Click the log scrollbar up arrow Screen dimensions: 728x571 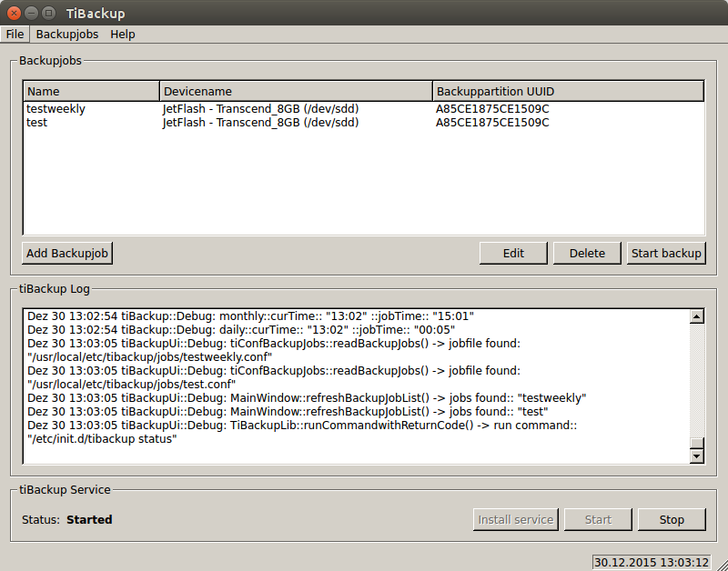(x=697, y=316)
